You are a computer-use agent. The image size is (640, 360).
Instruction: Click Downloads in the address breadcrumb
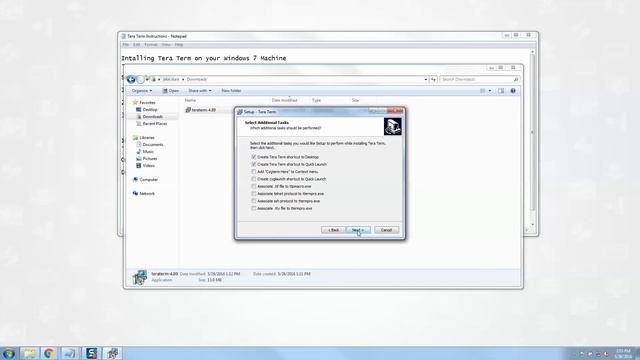click(x=197, y=79)
